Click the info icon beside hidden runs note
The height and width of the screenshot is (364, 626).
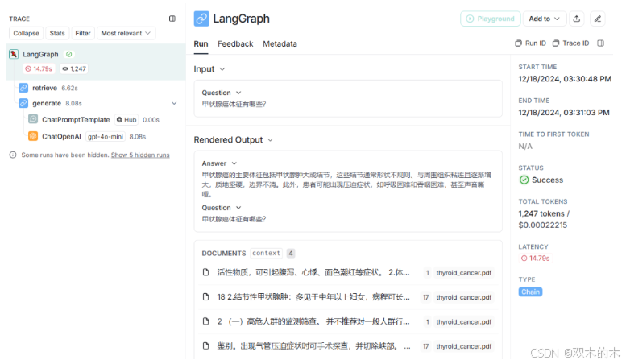click(13, 155)
